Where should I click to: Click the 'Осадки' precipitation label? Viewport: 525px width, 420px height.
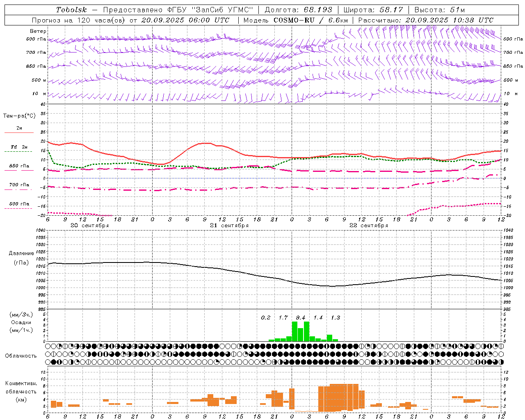click(21, 322)
